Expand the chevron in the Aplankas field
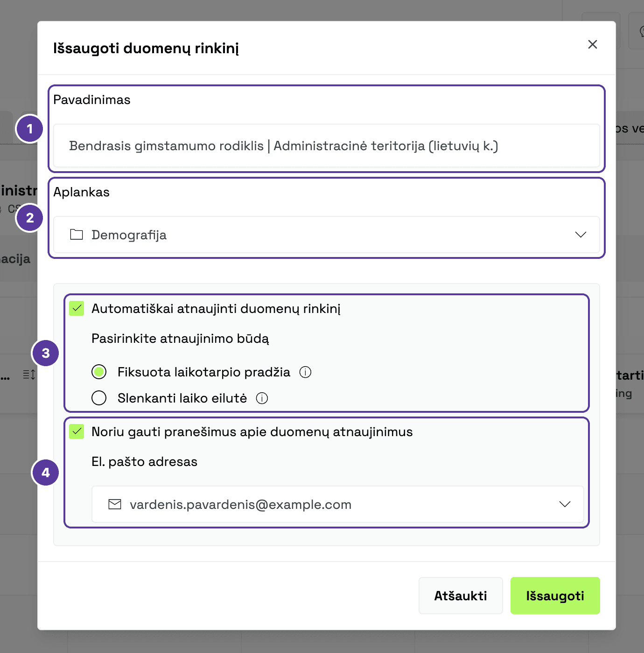Image resolution: width=644 pixels, height=653 pixels. [581, 235]
